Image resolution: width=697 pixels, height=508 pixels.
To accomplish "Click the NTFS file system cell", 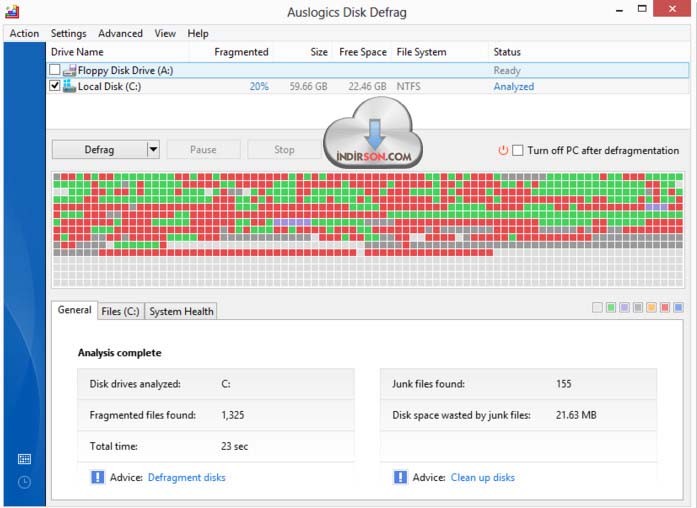I will tap(409, 86).
